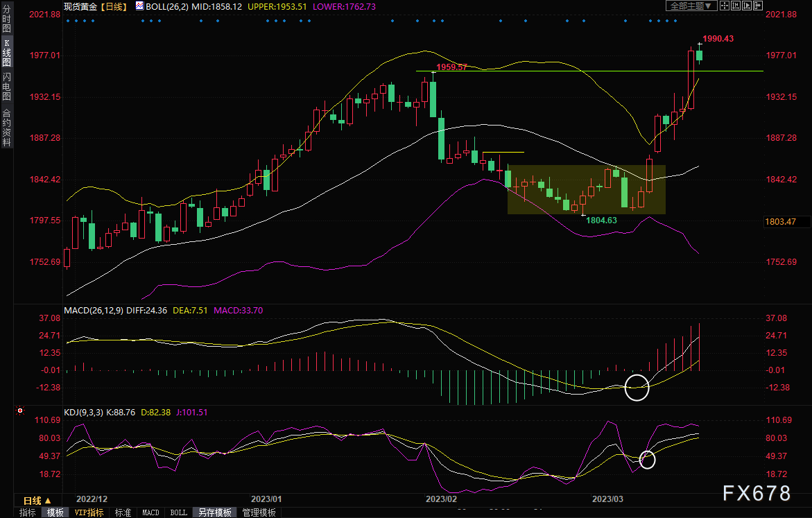Viewport: 812px width, 518px height.
Task: Click the BOLL indicator icon beside title
Action: (140, 6)
